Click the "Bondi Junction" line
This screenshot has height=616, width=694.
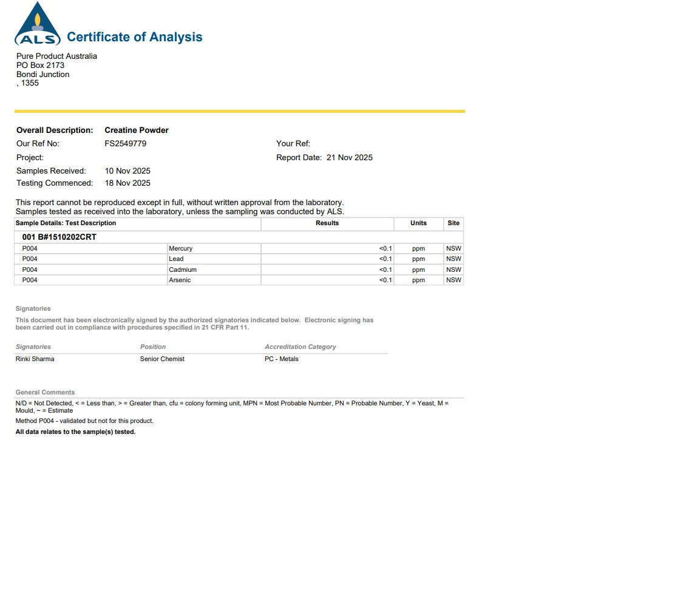point(43,74)
